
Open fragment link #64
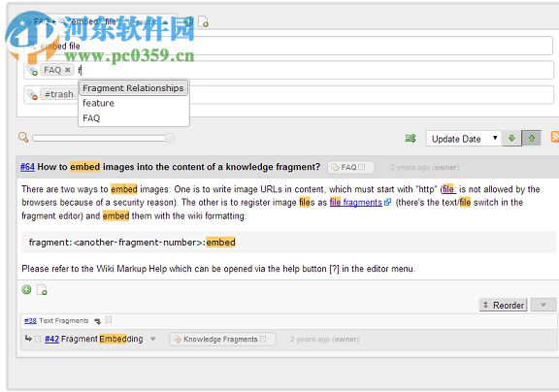click(27, 167)
